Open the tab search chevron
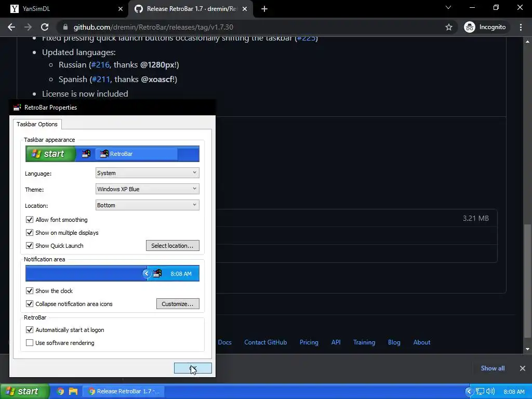Viewport: 532px width, 399px height. tap(448, 7)
